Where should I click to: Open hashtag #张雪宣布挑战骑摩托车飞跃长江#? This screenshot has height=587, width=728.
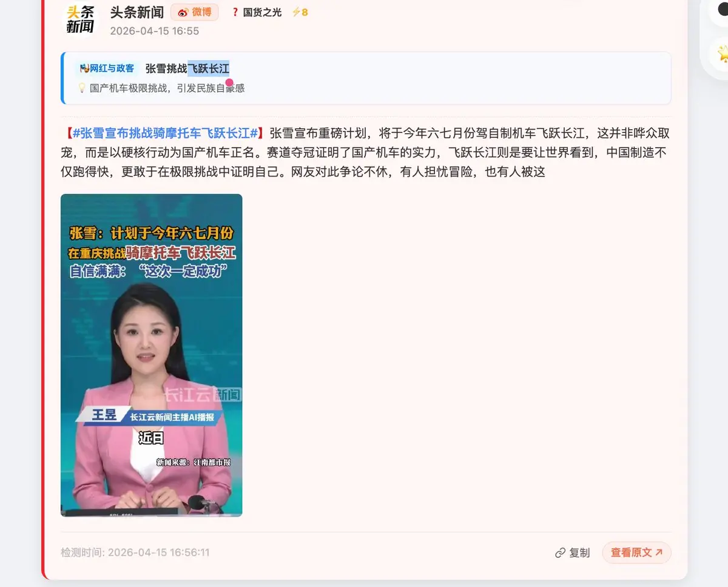click(x=166, y=133)
